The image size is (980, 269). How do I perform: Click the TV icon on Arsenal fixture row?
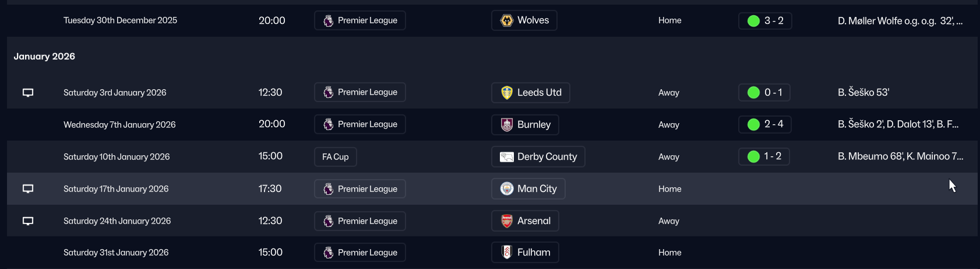[x=28, y=221]
